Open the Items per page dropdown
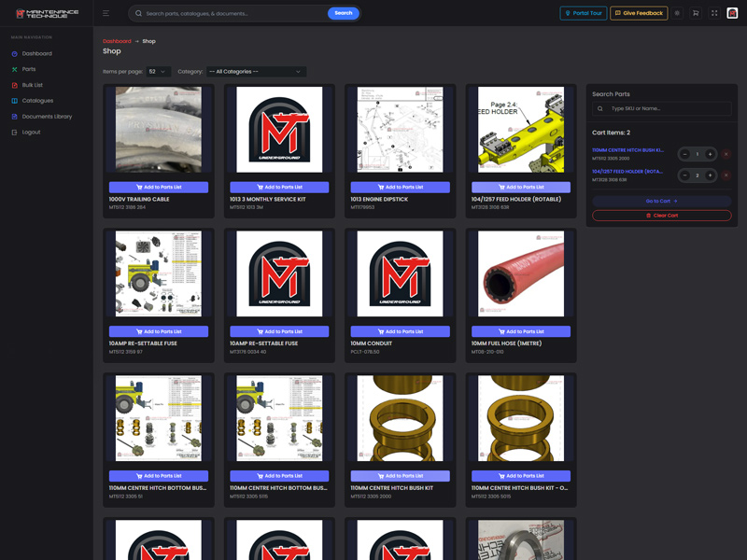Screen dimensions: 747x560 (158, 72)
